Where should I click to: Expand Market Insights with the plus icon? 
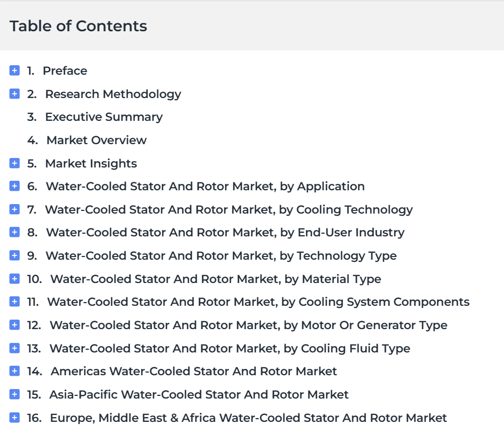tap(14, 163)
